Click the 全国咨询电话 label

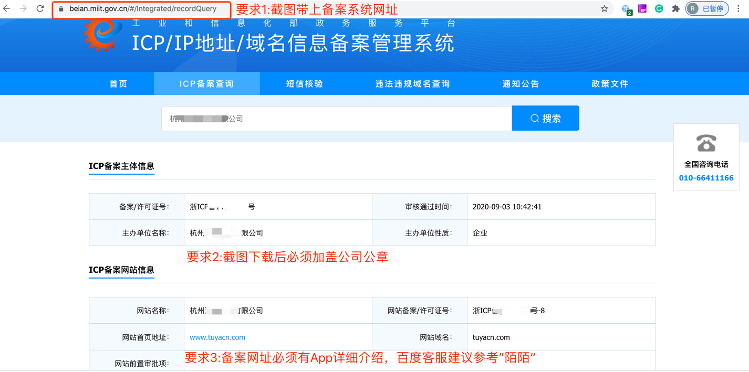[x=706, y=164]
